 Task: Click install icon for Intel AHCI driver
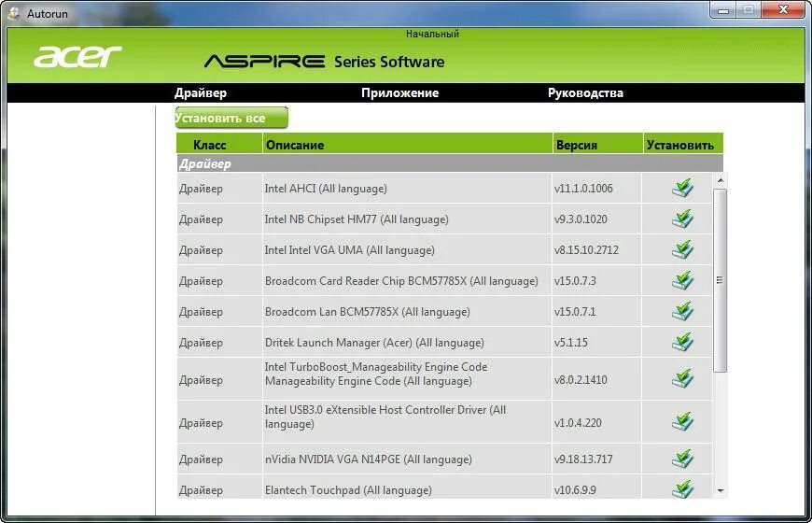tap(682, 188)
